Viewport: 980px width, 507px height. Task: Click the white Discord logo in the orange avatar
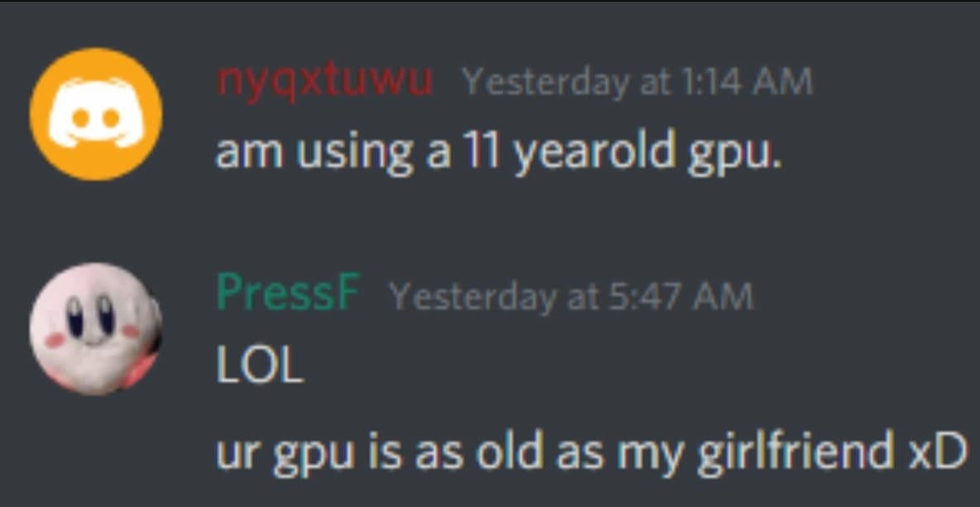click(x=96, y=112)
